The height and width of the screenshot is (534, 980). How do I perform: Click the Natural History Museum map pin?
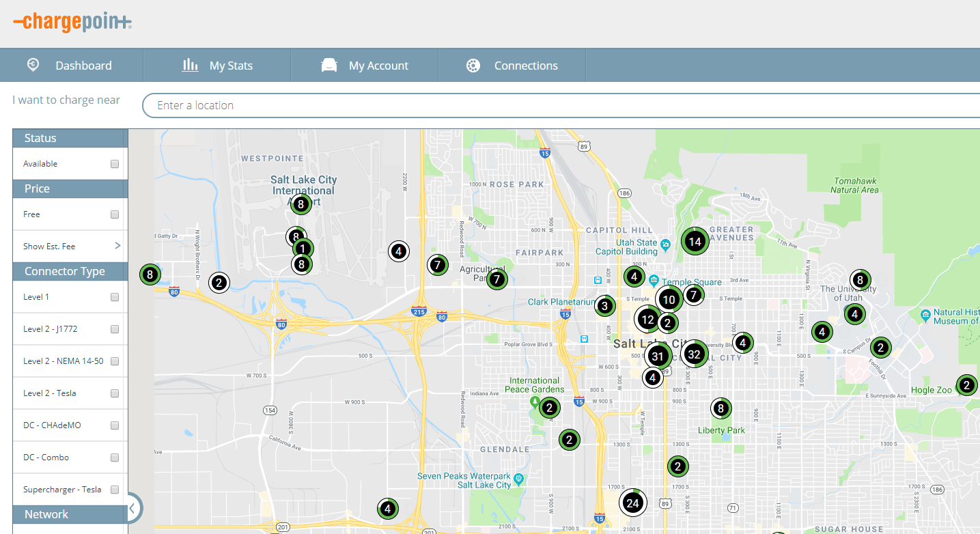[925, 315]
